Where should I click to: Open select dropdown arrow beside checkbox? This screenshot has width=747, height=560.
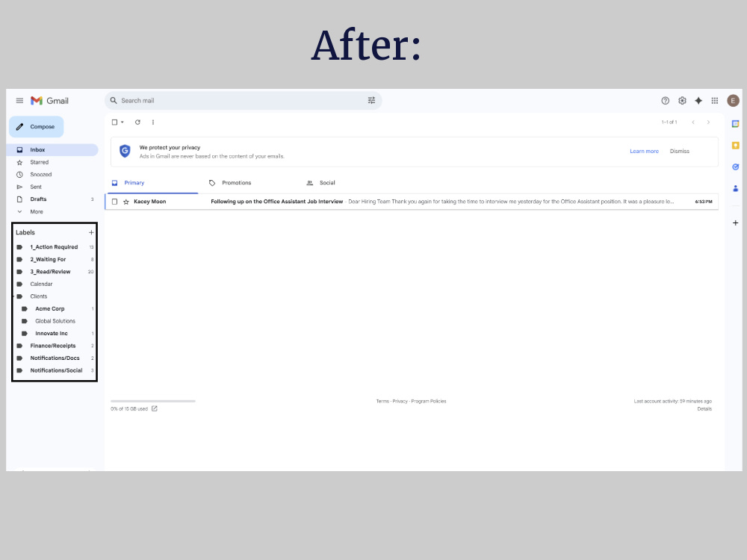pos(123,122)
